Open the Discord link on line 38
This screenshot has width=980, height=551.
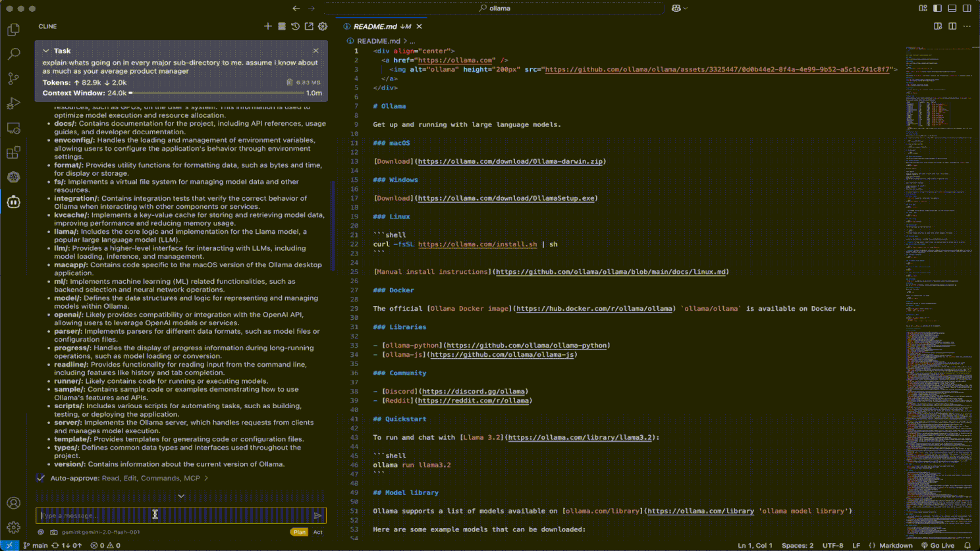point(474,392)
